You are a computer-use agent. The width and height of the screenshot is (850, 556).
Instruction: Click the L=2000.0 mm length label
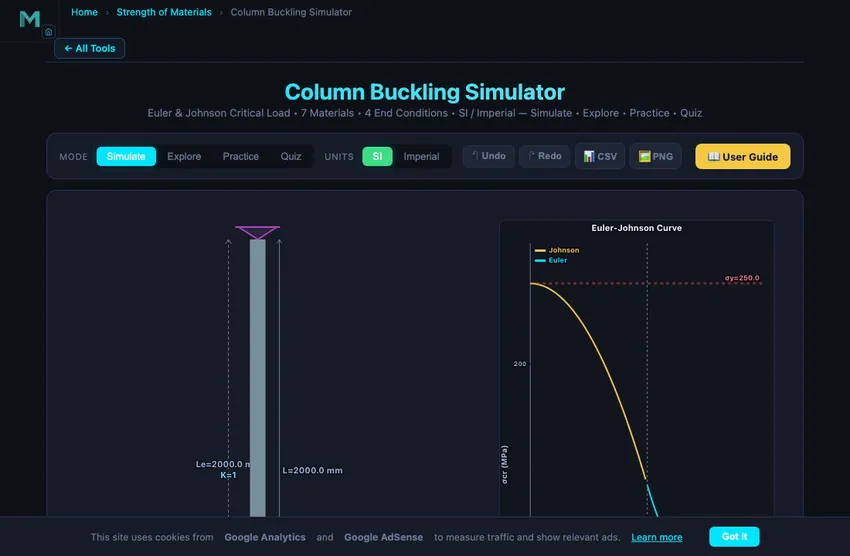click(312, 470)
